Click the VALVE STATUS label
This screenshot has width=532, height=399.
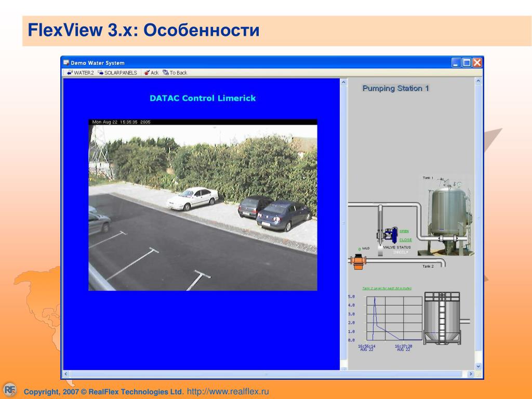pos(397,247)
